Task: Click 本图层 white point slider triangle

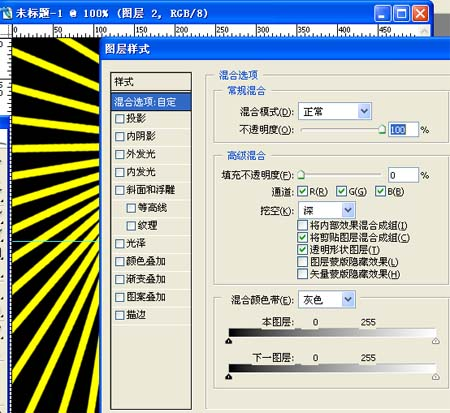Action: 436,341
